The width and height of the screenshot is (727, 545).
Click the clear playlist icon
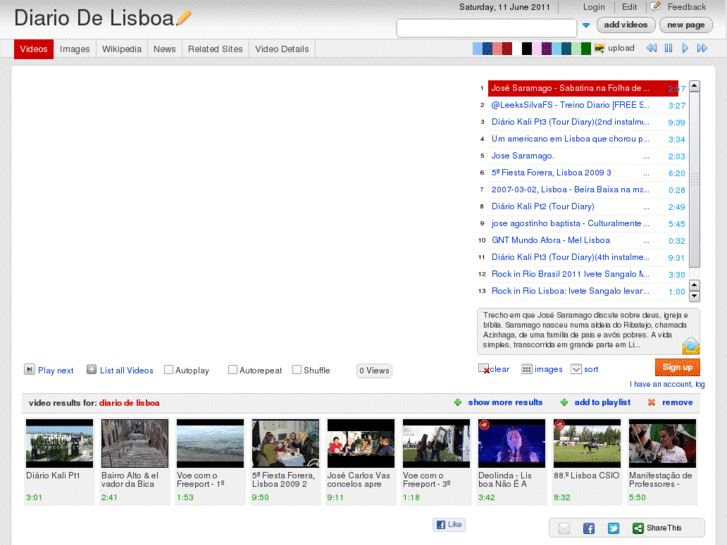pos(484,369)
